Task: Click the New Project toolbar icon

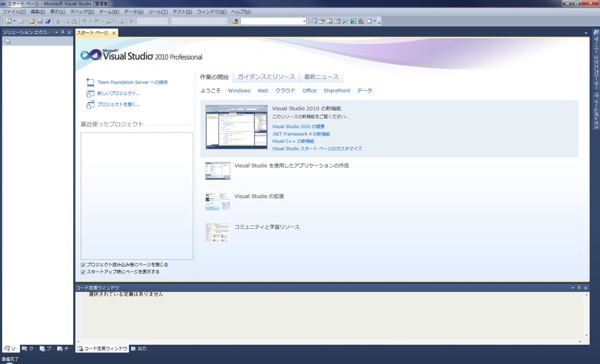Action: 8,21
